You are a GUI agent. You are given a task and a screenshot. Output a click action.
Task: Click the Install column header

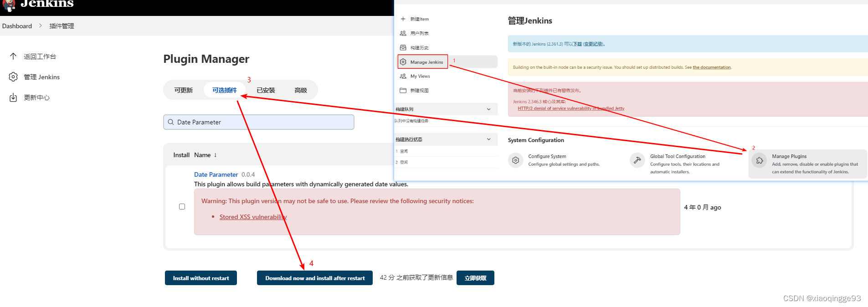[181, 155]
